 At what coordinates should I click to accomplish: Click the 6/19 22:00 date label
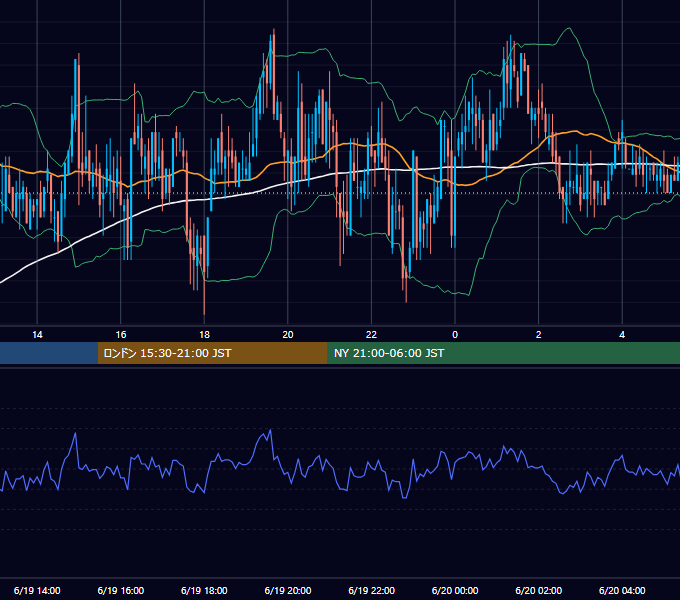click(372, 590)
